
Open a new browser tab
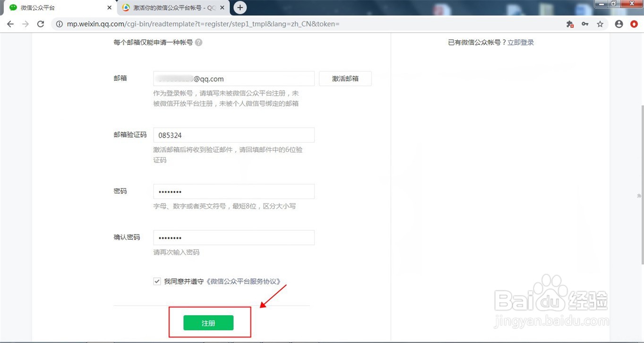(x=240, y=8)
